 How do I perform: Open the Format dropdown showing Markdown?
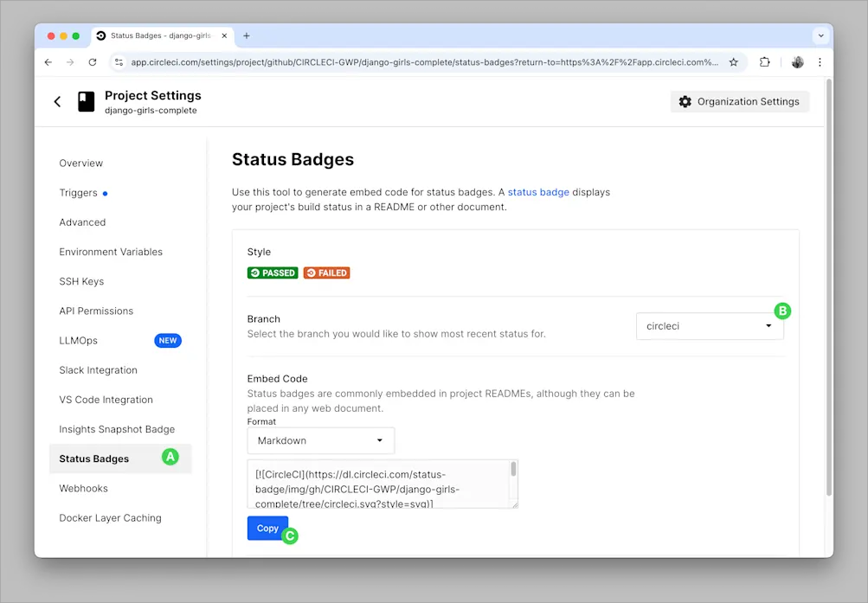(x=320, y=440)
